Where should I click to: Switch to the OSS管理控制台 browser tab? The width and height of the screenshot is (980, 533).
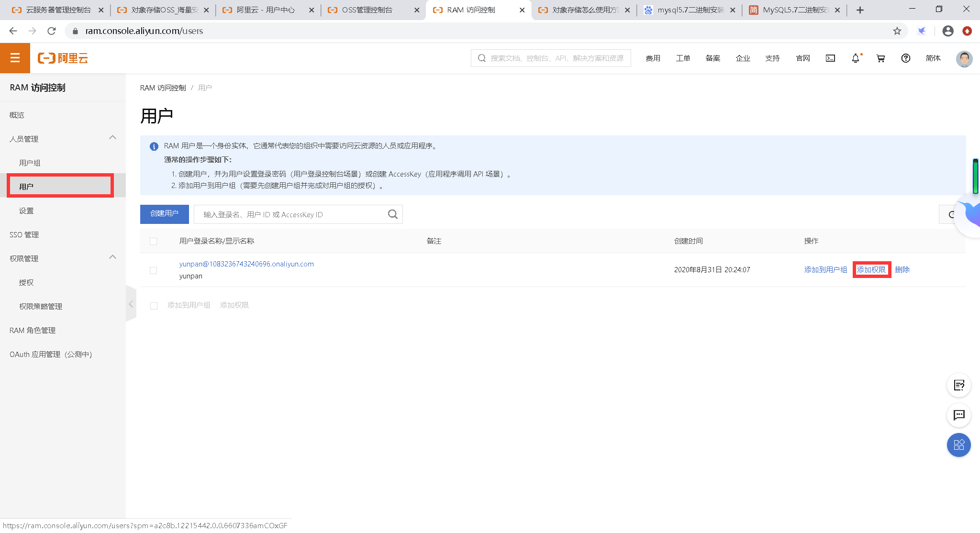tap(367, 10)
